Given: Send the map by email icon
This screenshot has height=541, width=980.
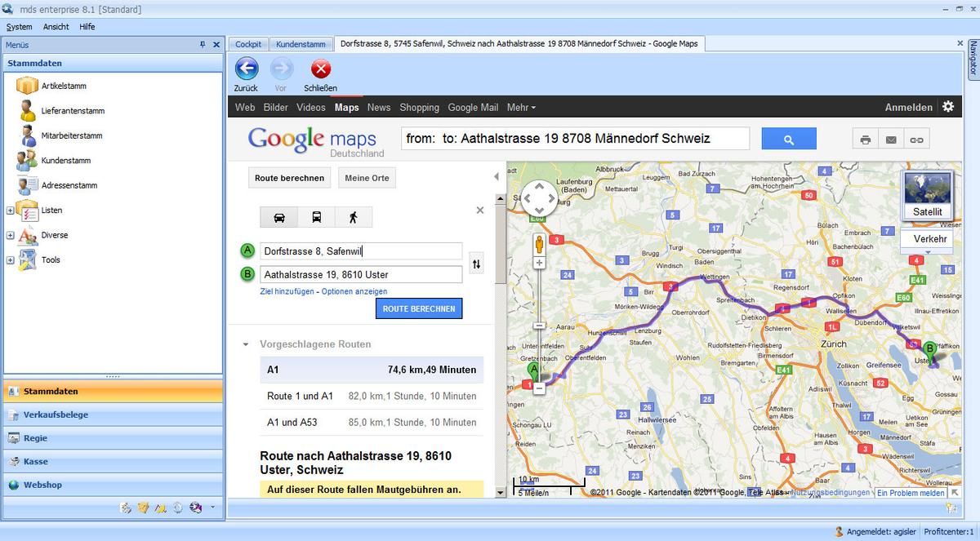Looking at the screenshot, I should point(891,140).
